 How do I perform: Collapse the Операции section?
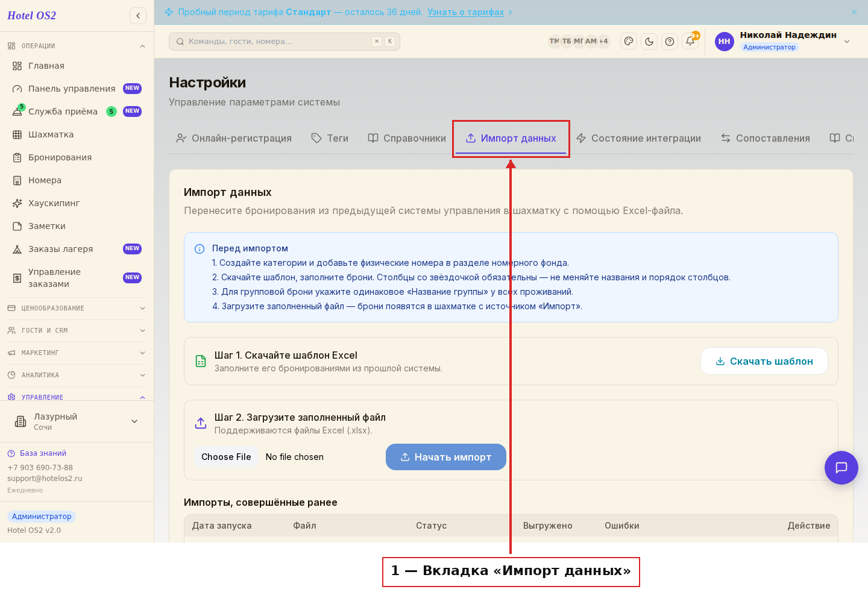tap(77, 46)
